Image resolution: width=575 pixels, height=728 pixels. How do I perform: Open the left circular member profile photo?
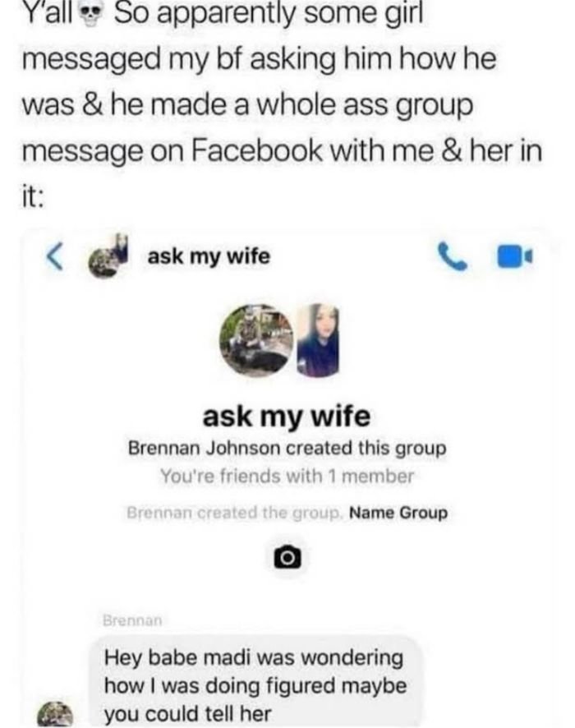click(256, 340)
